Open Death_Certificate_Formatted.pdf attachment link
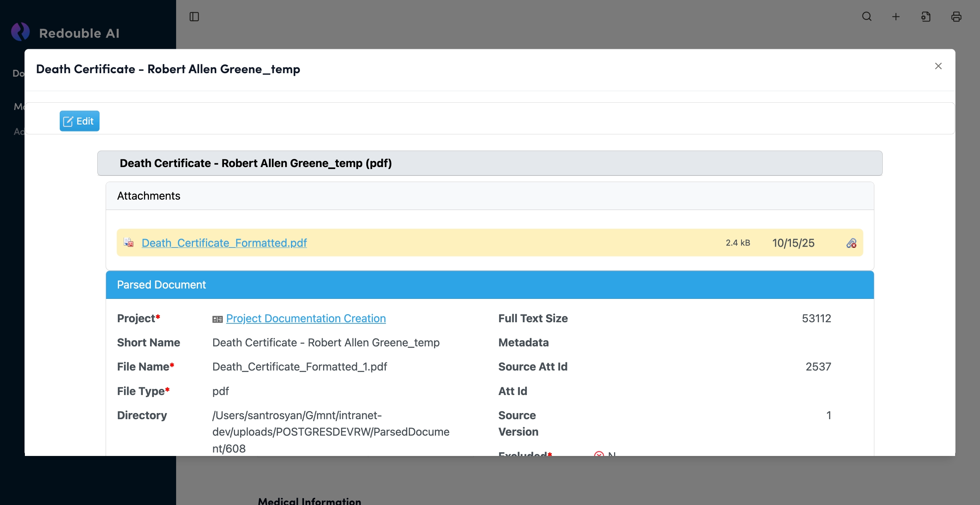The image size is (980, 505). (x=224, y=243)
